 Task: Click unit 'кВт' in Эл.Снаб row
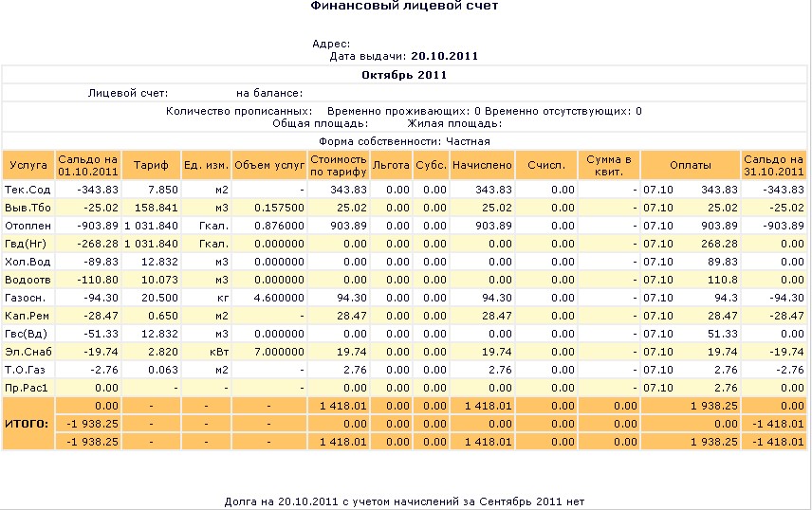pos(219,352)
